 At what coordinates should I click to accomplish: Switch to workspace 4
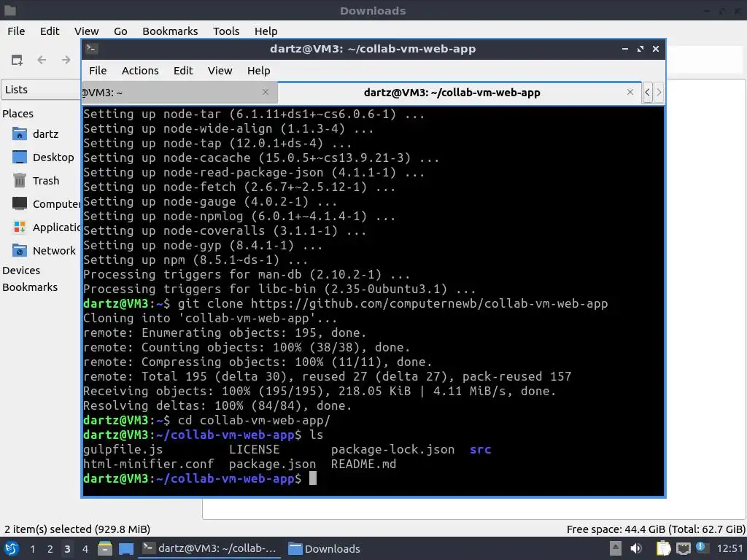pyautogui.click(x=85, y=549)
